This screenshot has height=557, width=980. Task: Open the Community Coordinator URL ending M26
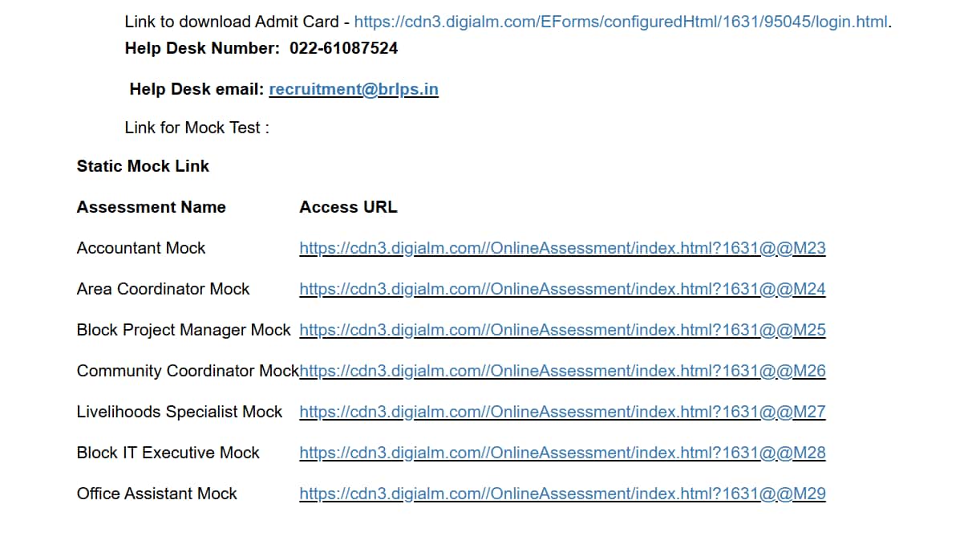coord(562,371)
